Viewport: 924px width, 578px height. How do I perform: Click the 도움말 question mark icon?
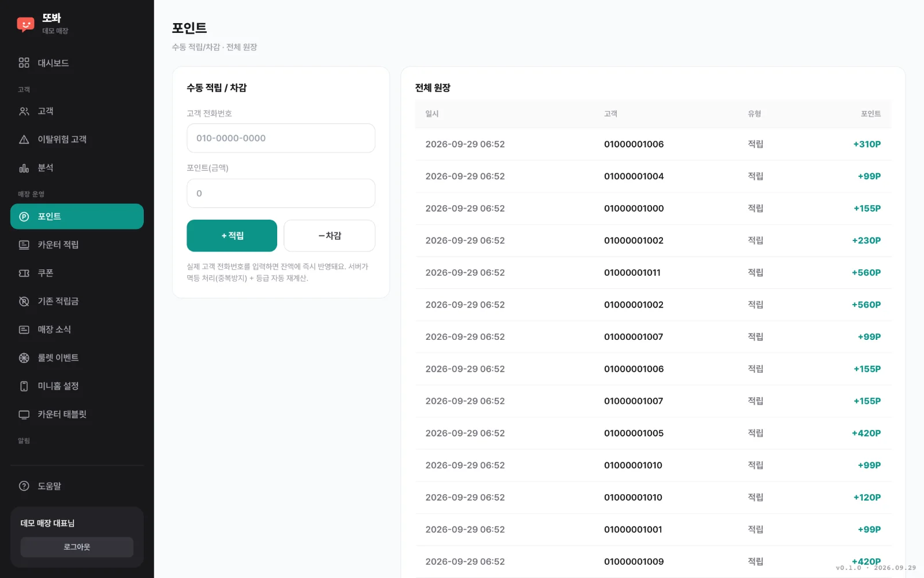point(24,486)
